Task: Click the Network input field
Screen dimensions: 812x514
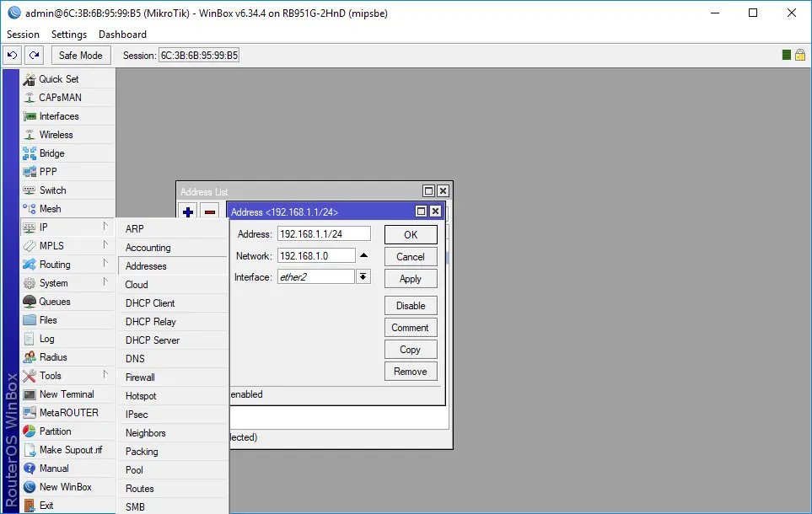Action: pyautogui.click(x=316, y=255)
